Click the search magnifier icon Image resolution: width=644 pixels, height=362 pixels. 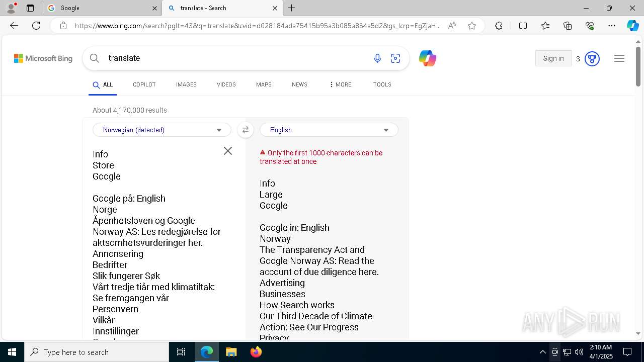click(94, 58)
